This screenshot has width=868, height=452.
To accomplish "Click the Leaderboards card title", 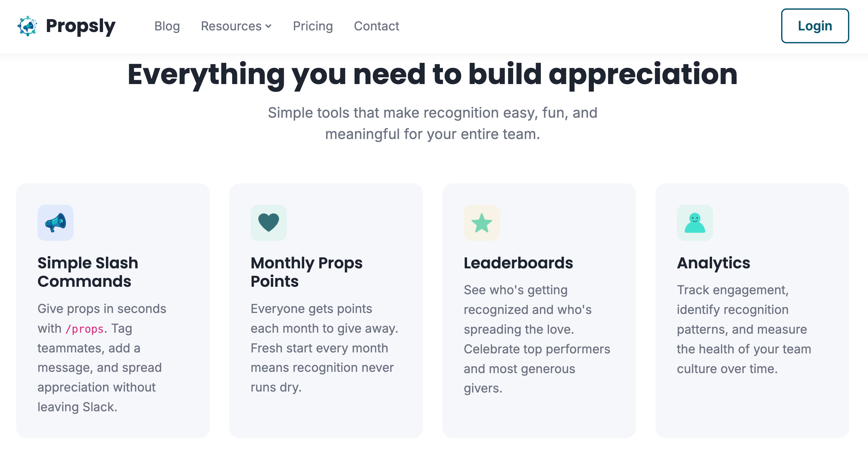I will [518, 263].
